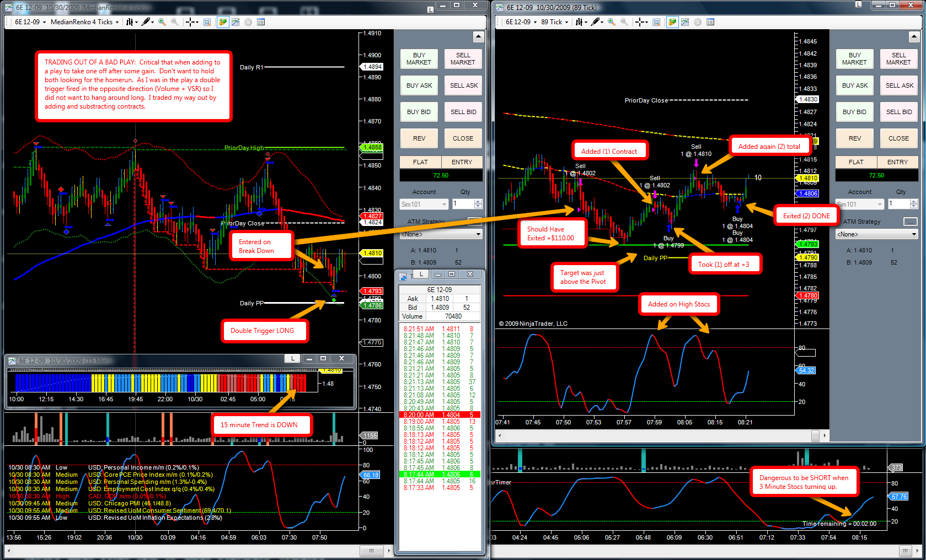This screenshot has height=560, width=926.
Task: Click the 89 Tick chart horizontal scrollbar thumb
Action: 816,435
